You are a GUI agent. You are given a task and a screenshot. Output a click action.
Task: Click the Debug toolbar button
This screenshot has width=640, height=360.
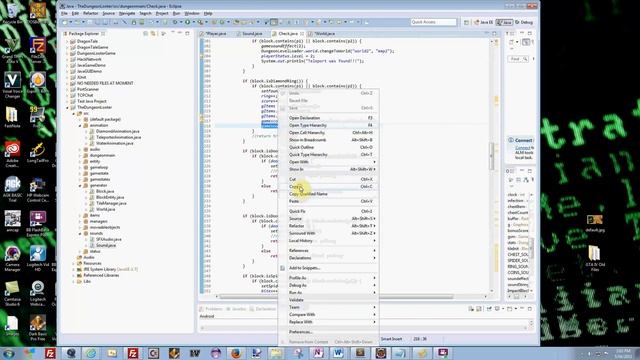point(175,22)
